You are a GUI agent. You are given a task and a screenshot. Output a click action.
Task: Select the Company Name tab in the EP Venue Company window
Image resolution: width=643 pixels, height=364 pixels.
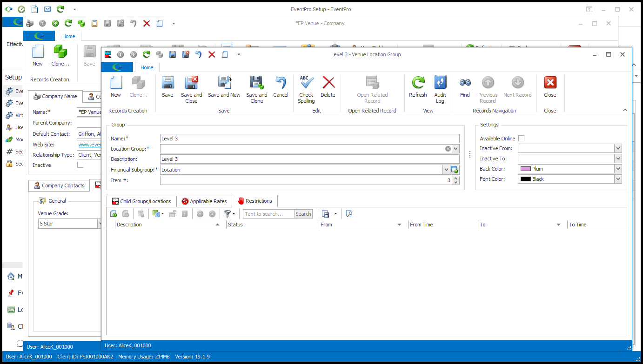(55, 96)
